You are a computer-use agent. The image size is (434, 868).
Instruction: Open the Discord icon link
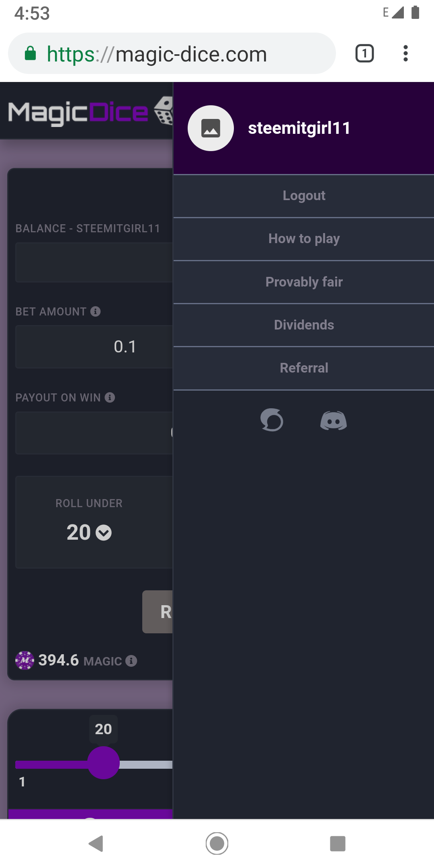pos(333,421)
